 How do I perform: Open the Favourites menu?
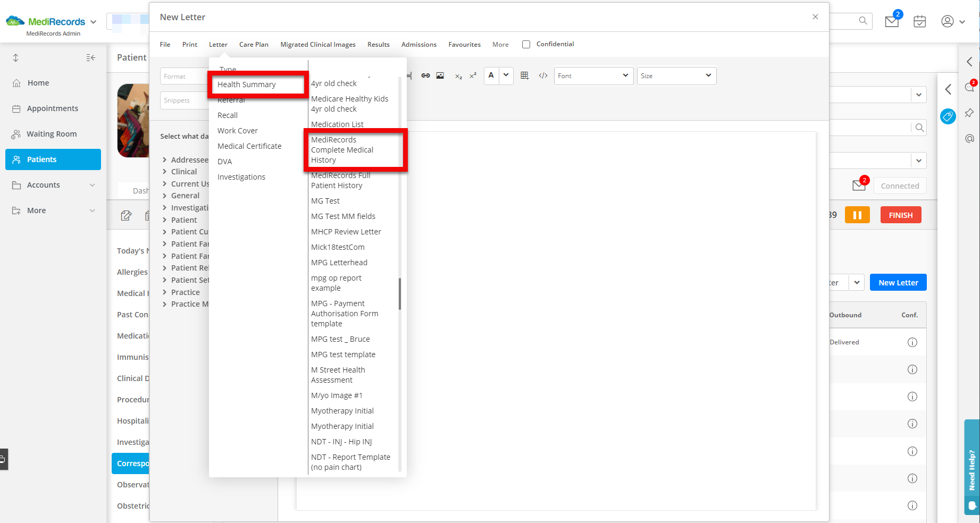pos(464,45)
